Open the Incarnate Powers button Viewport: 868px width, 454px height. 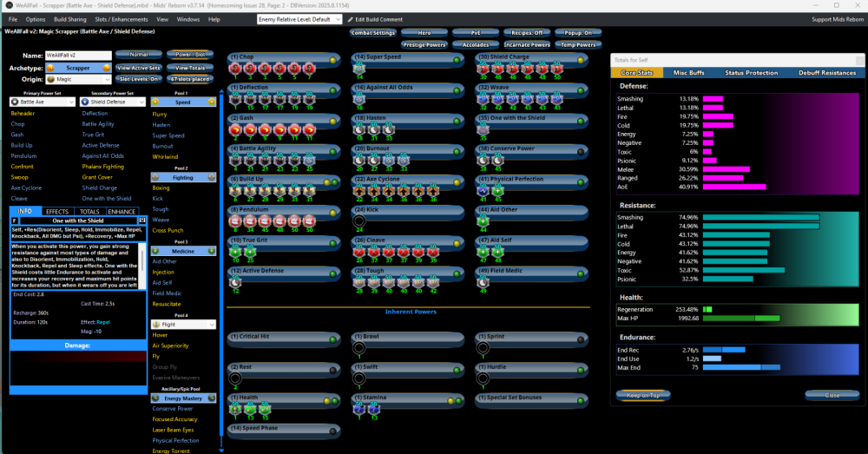(527, 44)
